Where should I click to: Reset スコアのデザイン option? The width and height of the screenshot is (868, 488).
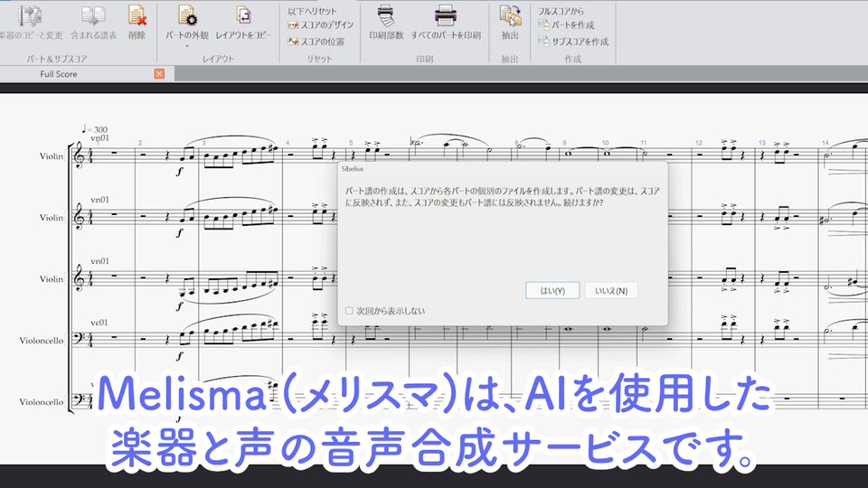pos(320,25)
